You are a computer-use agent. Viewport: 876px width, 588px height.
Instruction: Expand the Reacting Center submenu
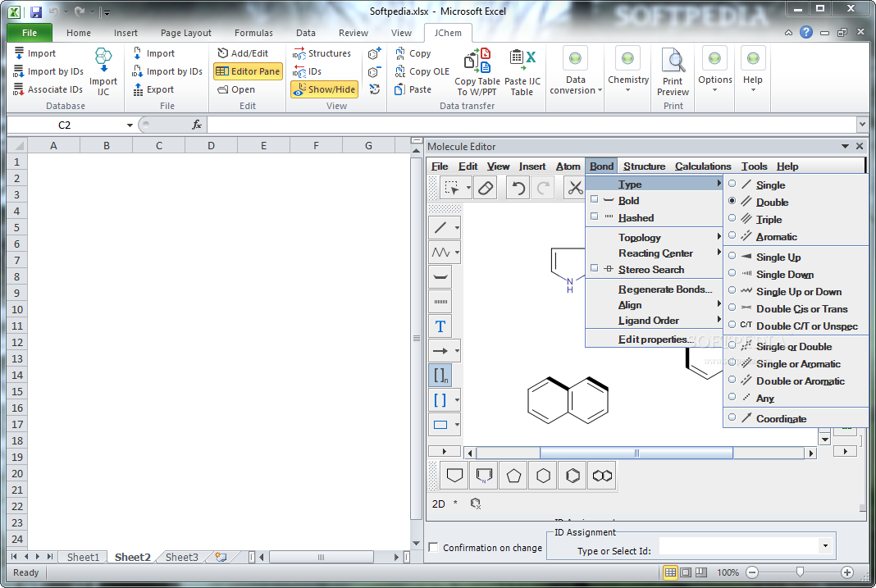654,253
